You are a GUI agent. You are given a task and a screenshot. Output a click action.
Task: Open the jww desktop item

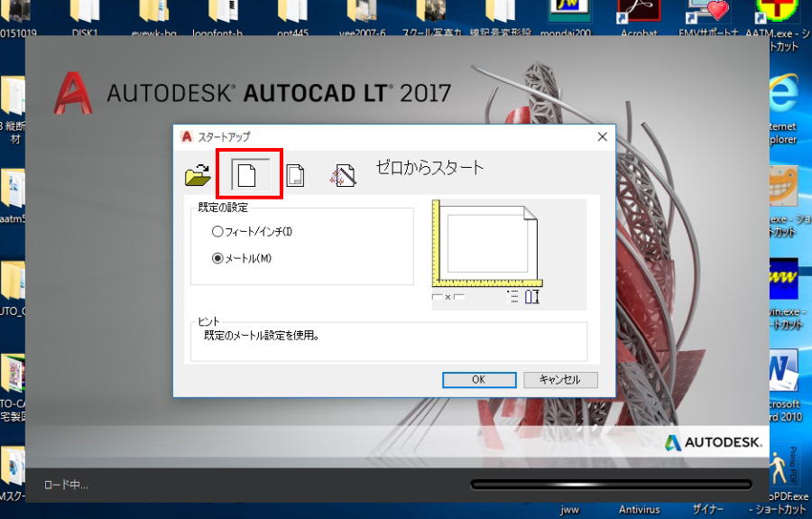click(x=569, y=510)
